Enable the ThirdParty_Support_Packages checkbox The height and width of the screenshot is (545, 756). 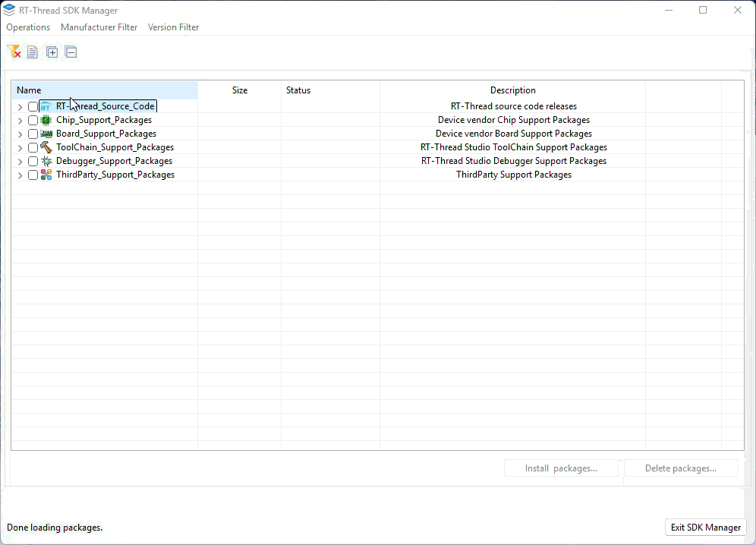pos(33,175)
